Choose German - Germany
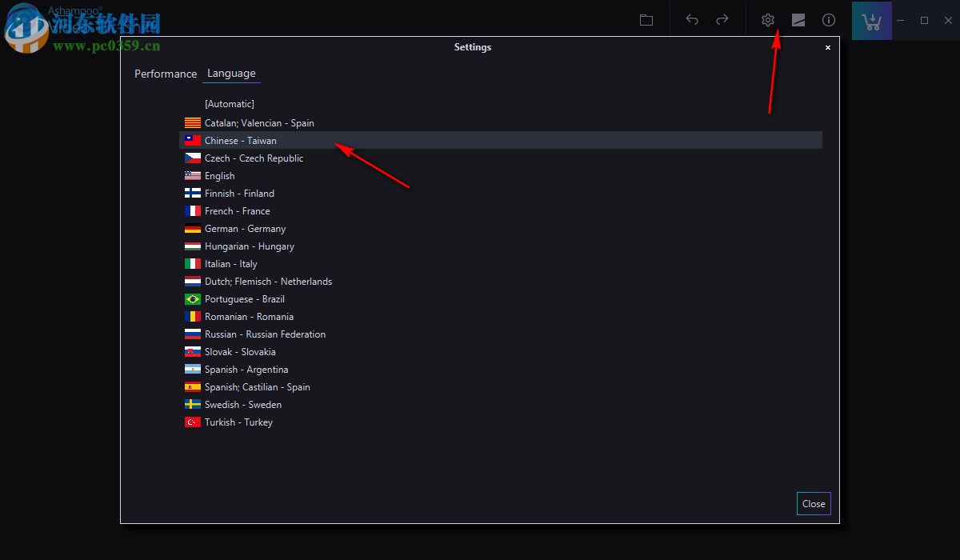 (x=501, y=229)
